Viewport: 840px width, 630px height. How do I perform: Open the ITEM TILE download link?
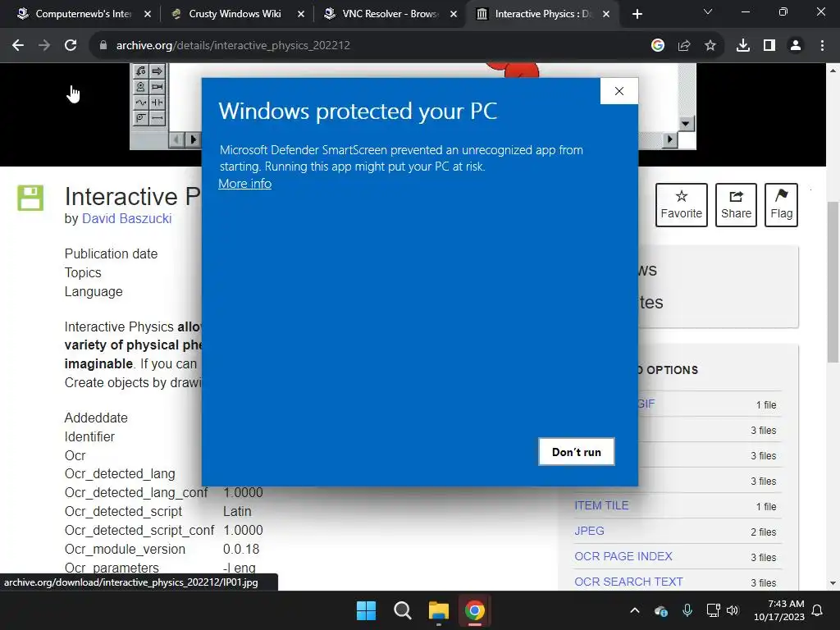tap(601, 505)
